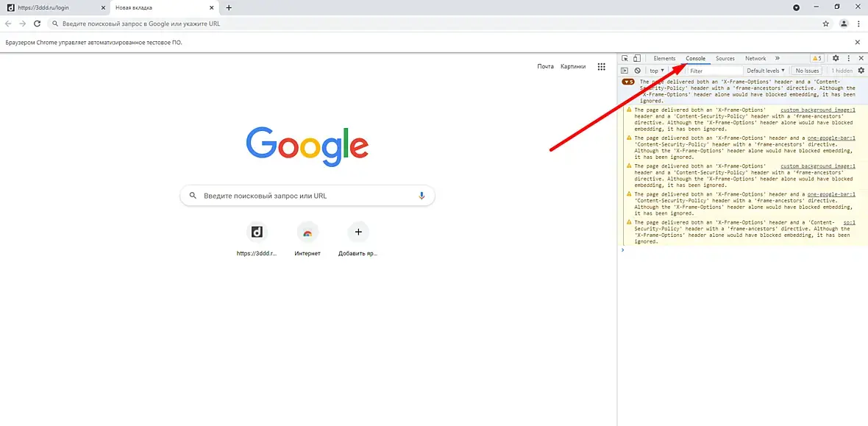
Task: Show more DevTools tabs with the double chevron
Action: 778,58
